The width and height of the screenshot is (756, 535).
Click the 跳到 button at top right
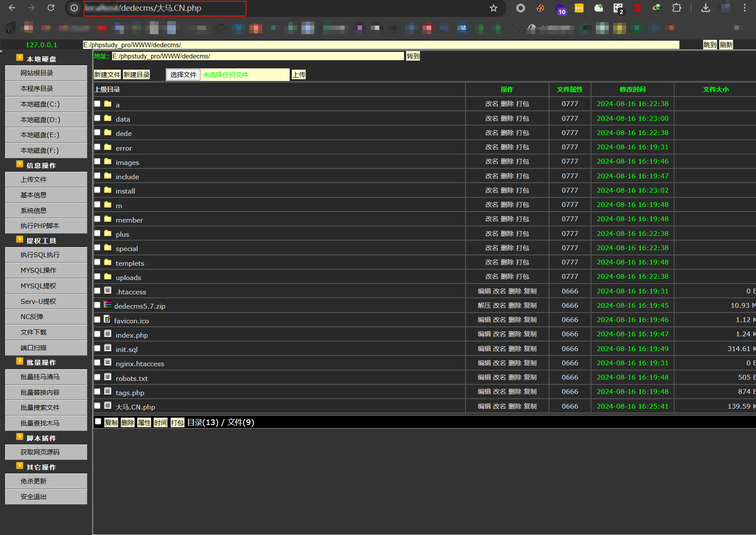pyautogui.click(x=710, y=45)
